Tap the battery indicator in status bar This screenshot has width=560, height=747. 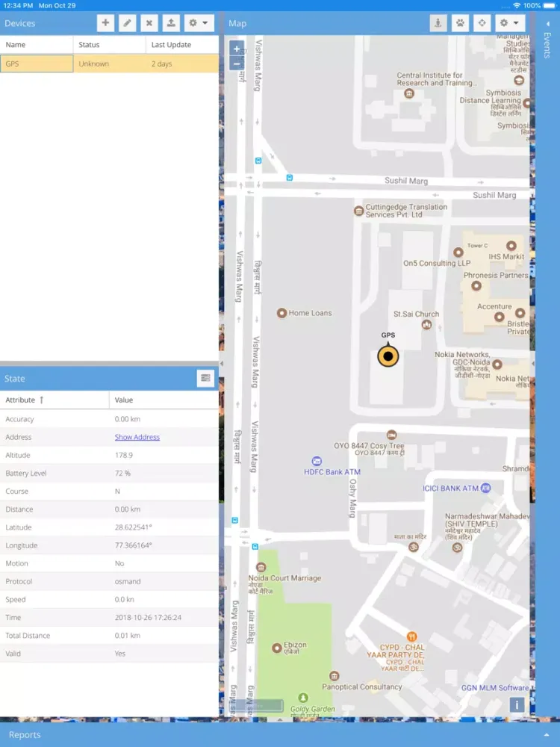click(549, 5)
